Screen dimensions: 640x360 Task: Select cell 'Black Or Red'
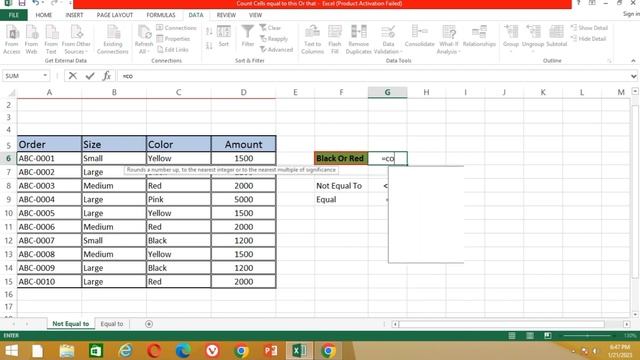(x=341, y=158)
